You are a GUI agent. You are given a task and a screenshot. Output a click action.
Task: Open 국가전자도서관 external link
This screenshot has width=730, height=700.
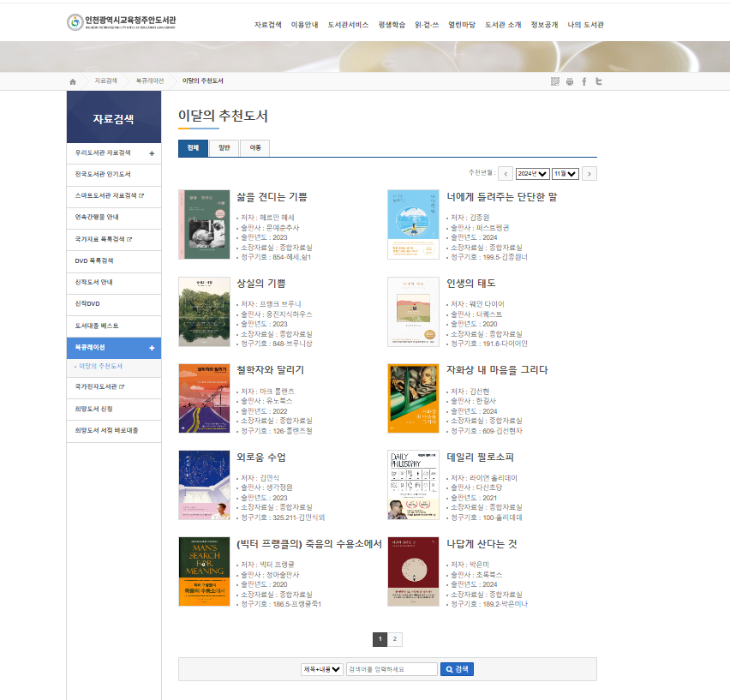coord(114,387)
